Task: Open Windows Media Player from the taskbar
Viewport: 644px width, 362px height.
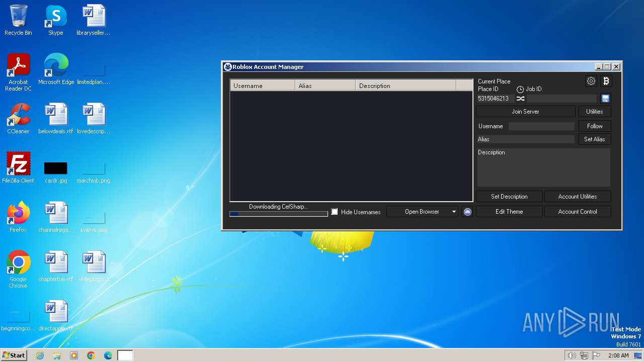Action: 74,355
